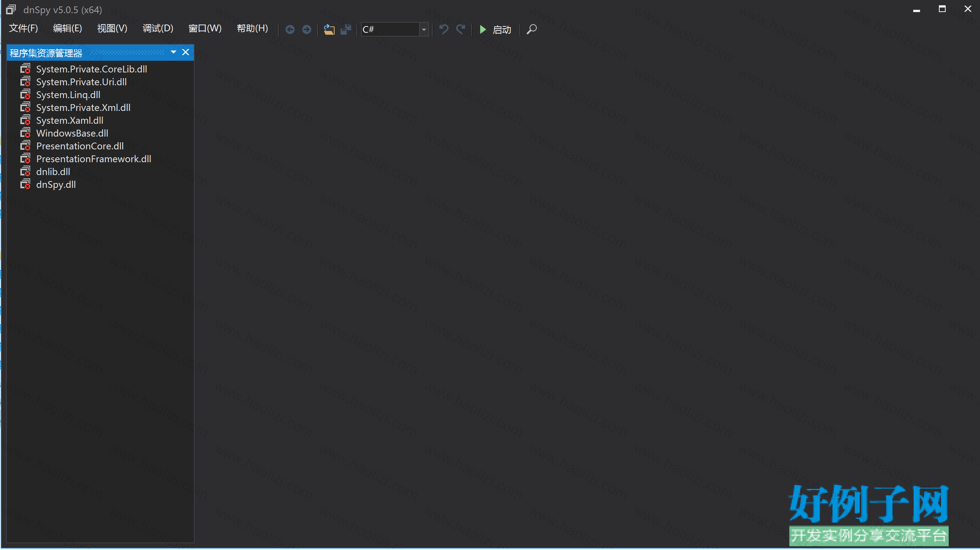The width and height of the screenshot is (980, 550).
Task: Click the dnSpy.dll assembly icon
Action: pos(26,184)
